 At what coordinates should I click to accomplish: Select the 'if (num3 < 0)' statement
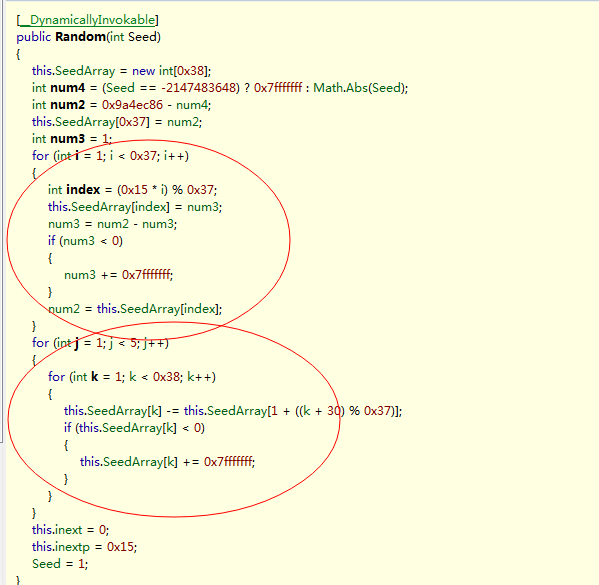click(85, 241)
